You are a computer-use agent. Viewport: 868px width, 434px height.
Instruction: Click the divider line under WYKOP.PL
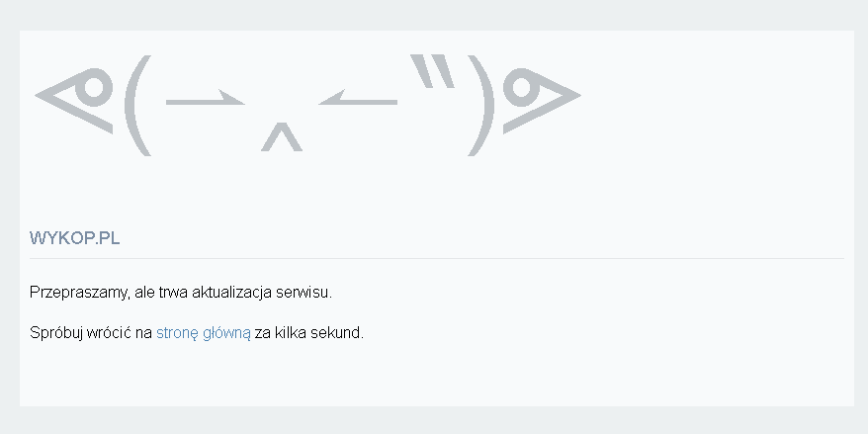(436, 258)
